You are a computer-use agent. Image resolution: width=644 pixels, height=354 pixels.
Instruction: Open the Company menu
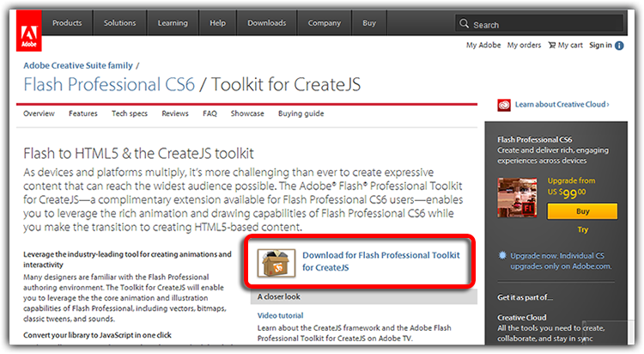324,23
